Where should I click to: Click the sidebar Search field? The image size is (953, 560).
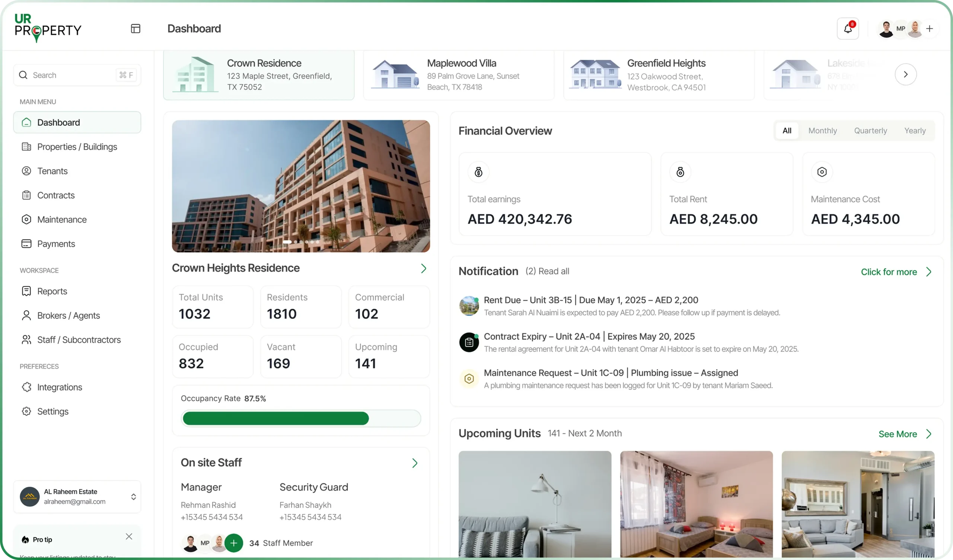[x=72, y=75]
